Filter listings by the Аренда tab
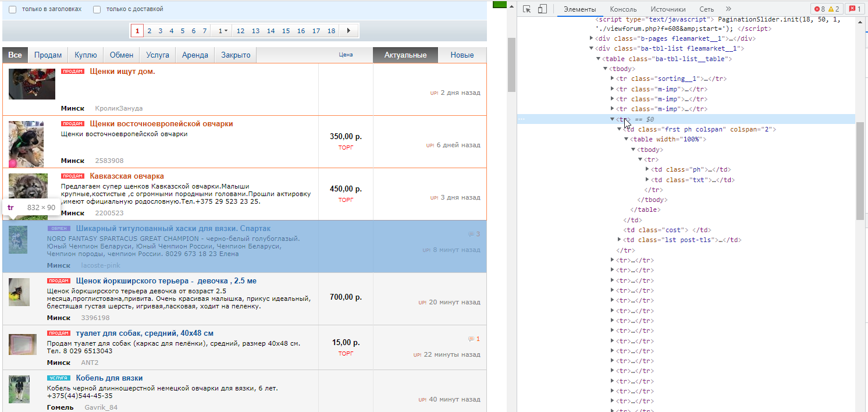The width and height of the screenshot is (868, 412). tap(195, 55)
